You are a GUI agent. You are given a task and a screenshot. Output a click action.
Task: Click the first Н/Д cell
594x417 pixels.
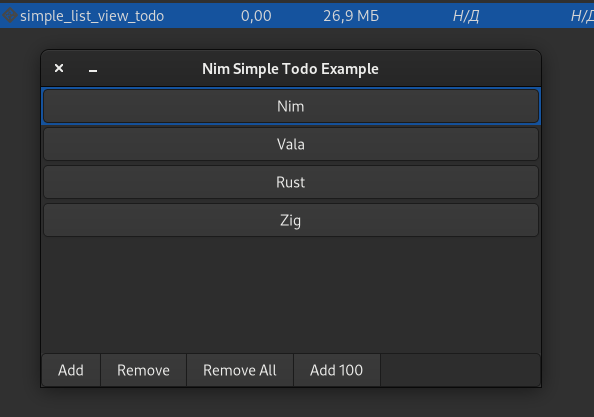466,16
